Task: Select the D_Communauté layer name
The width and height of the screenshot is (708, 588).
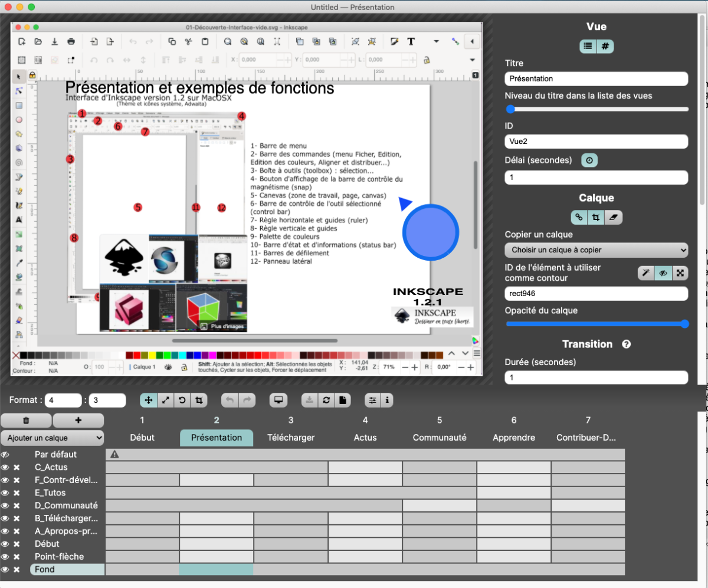Action: click(66, 505)
